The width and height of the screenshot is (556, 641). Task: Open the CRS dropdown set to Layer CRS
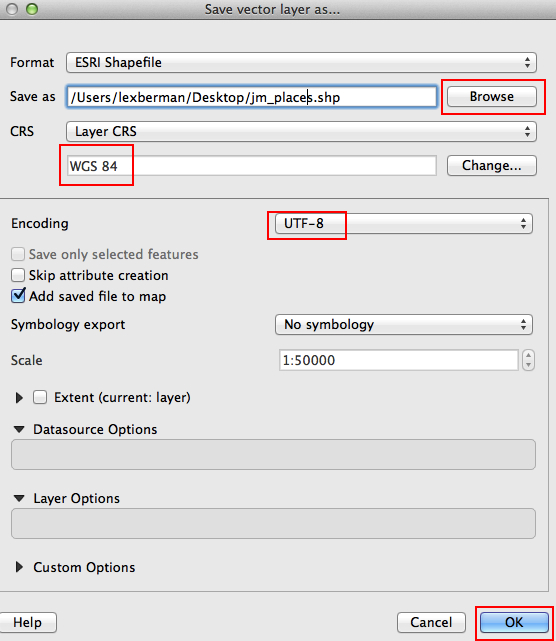(x=301, y=131)
